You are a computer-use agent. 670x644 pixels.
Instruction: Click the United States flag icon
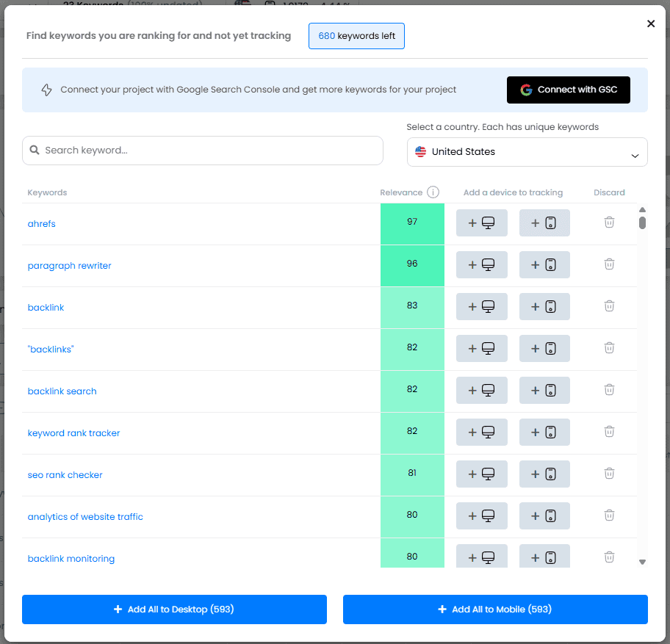[420, 151]
